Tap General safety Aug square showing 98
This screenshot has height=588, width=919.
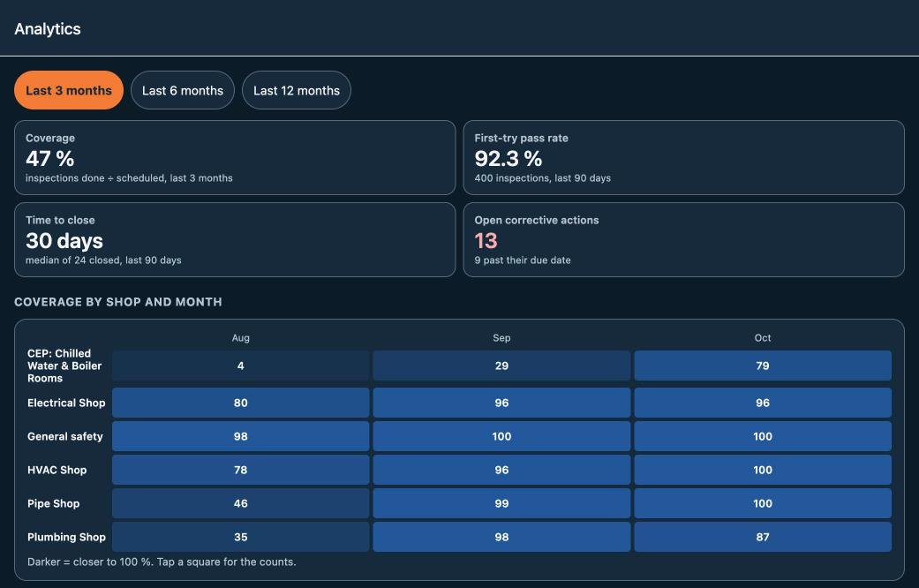pos(240,436)
